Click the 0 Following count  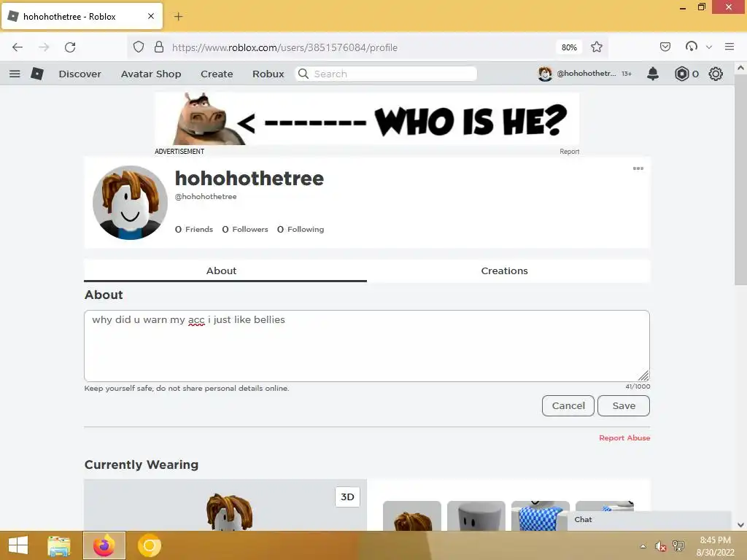[x=301, y=230]
